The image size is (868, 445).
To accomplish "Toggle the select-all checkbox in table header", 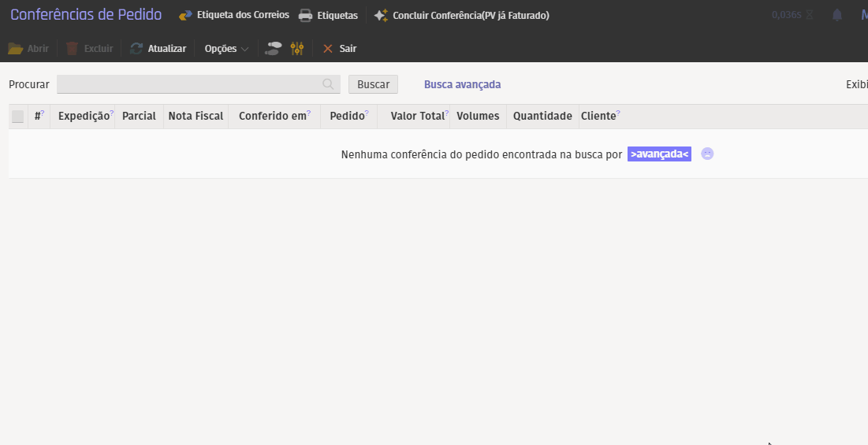I will coord(17,117).
